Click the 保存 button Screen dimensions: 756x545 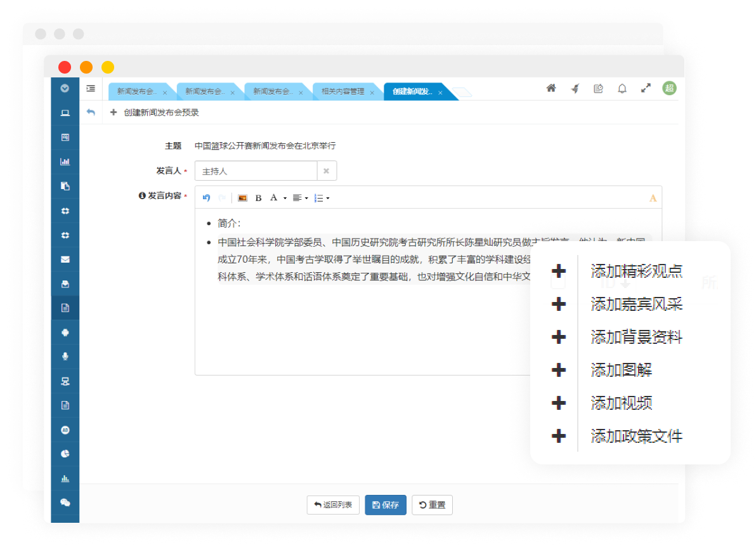pyautogui.click(x=386, y=505)
